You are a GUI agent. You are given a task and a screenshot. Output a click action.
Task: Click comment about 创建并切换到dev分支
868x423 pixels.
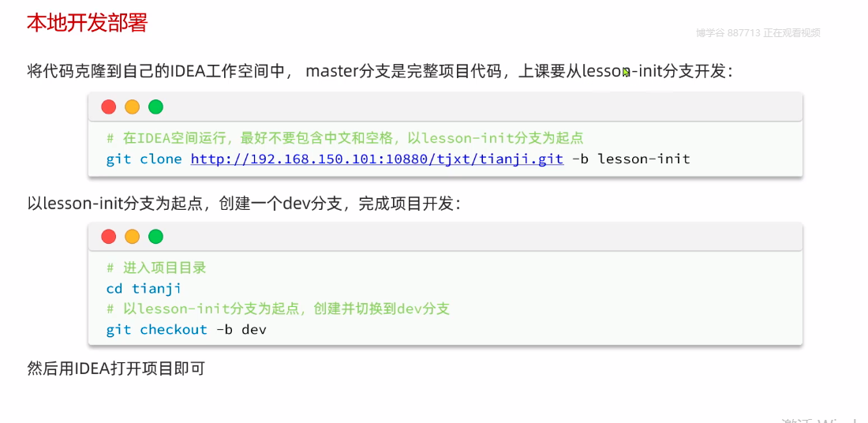click(278, 309)
